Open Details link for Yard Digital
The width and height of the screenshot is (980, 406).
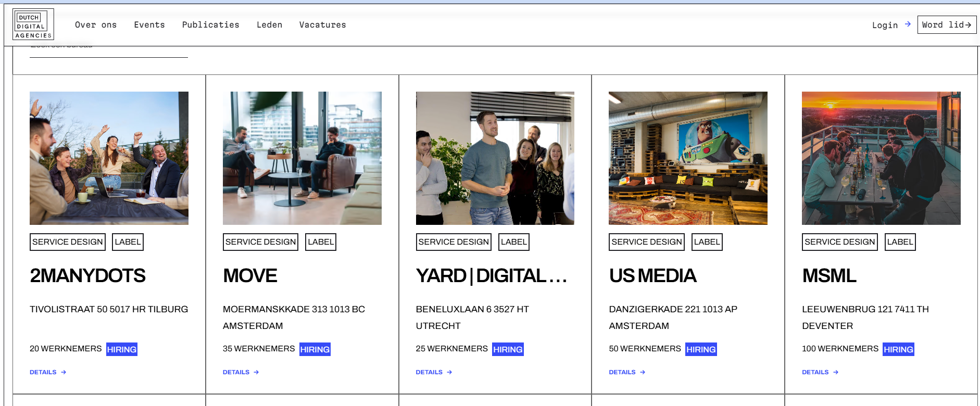pyautogui.click(x=434, y=372)
